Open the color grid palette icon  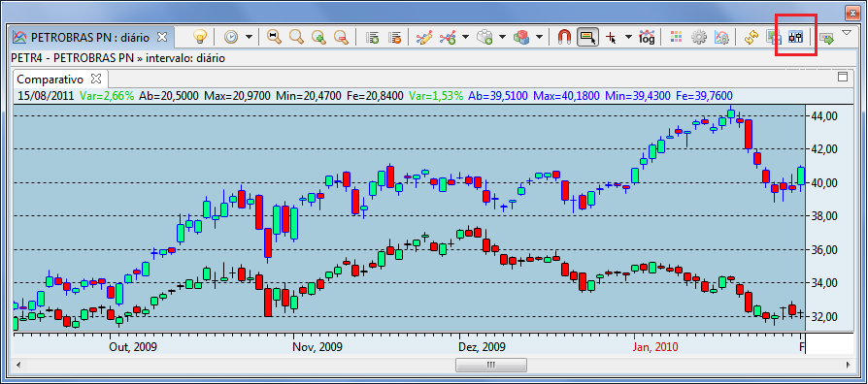click(676, 37)
